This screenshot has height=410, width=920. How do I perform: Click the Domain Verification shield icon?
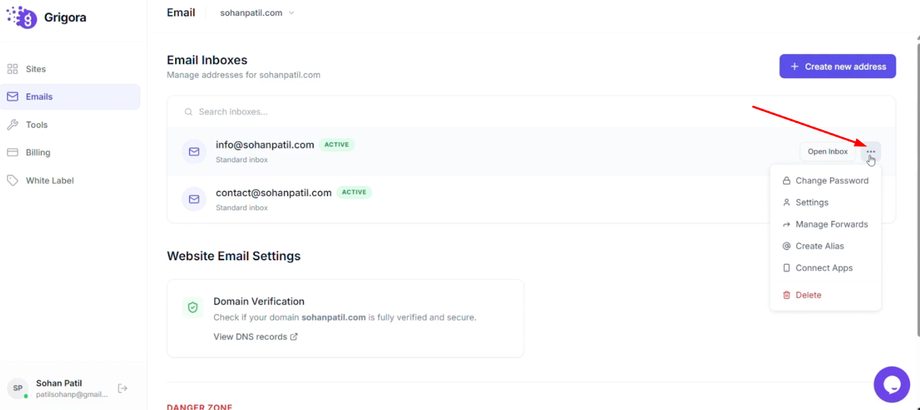tap(193, 308)
